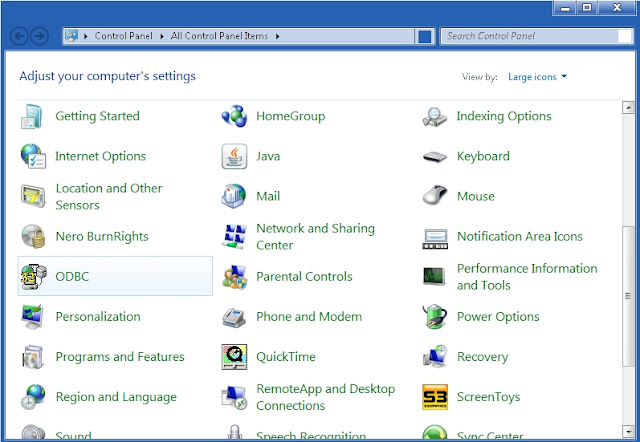Open the Power Options battery icon
This screenshot has width=640, height=442.
tap(435, 316)
